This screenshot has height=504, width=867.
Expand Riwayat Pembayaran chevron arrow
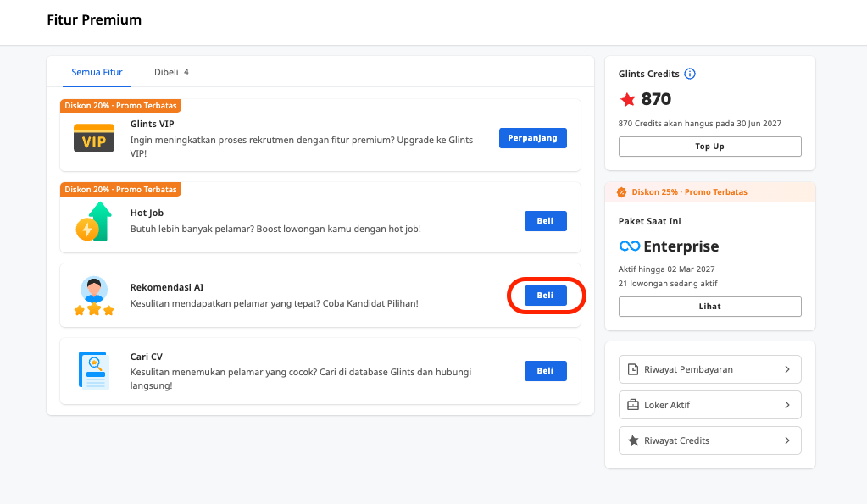point(787,369)
